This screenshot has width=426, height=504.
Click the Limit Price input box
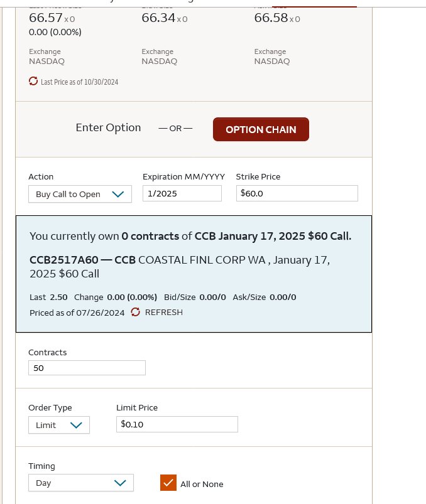coord(177,424)
